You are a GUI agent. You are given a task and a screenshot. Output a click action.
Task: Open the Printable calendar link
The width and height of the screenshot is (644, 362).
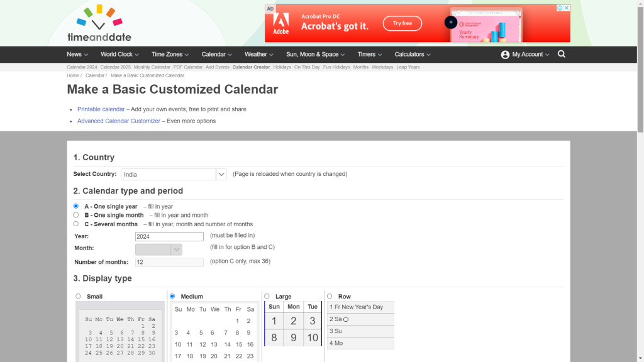click(101, 109)
